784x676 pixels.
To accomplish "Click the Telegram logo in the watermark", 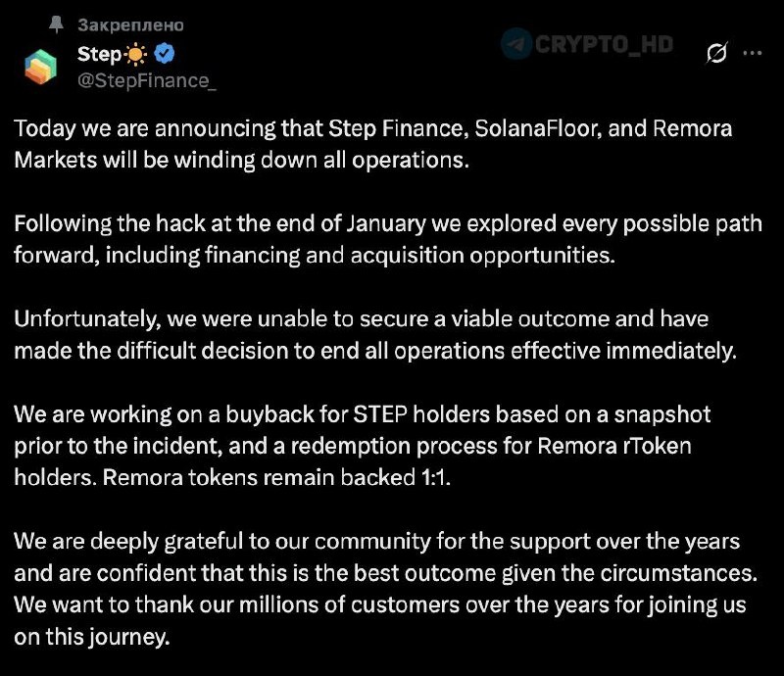I will click(516, 43).
